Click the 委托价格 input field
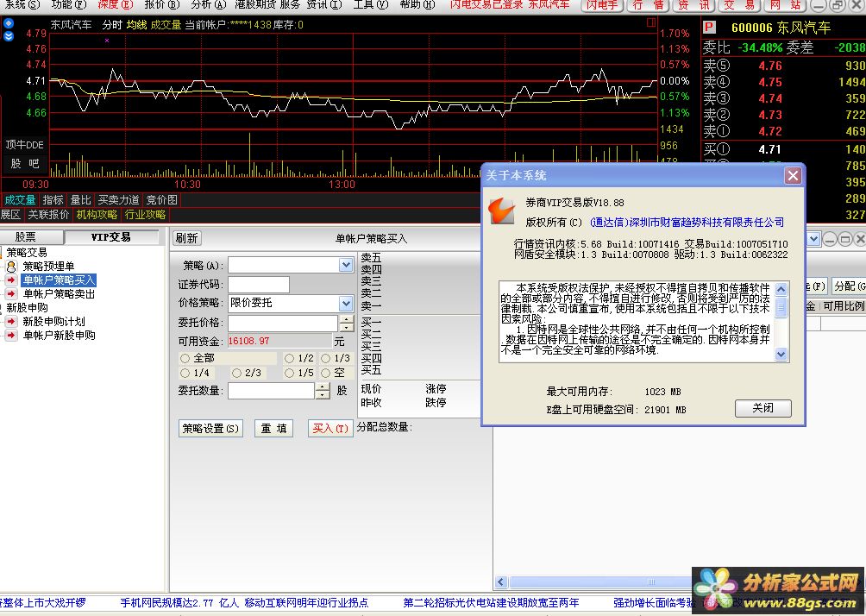The width and height of the screenshot is (866, 616). tap(283, 324)
